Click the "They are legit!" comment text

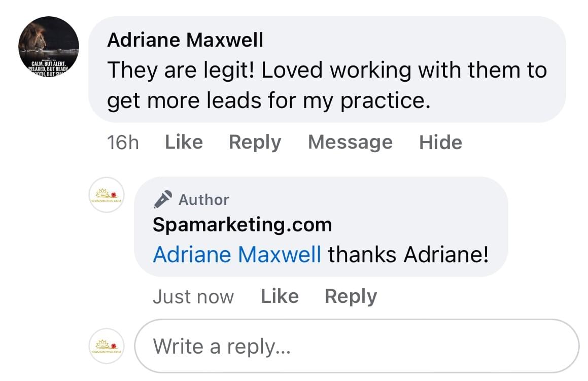click(327, 70)
